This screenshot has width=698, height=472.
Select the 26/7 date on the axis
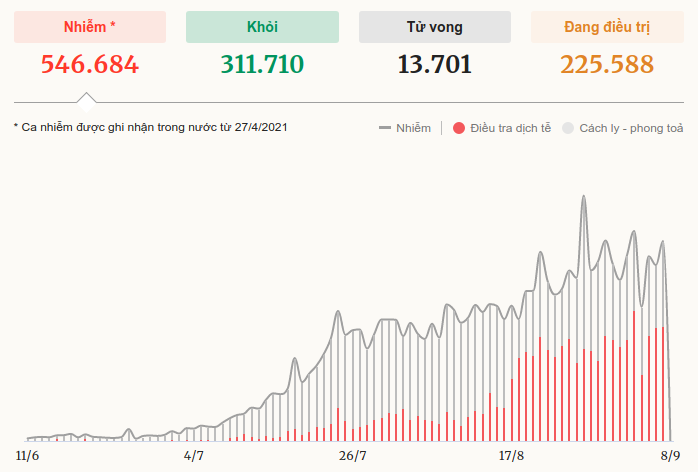point(353,456)
